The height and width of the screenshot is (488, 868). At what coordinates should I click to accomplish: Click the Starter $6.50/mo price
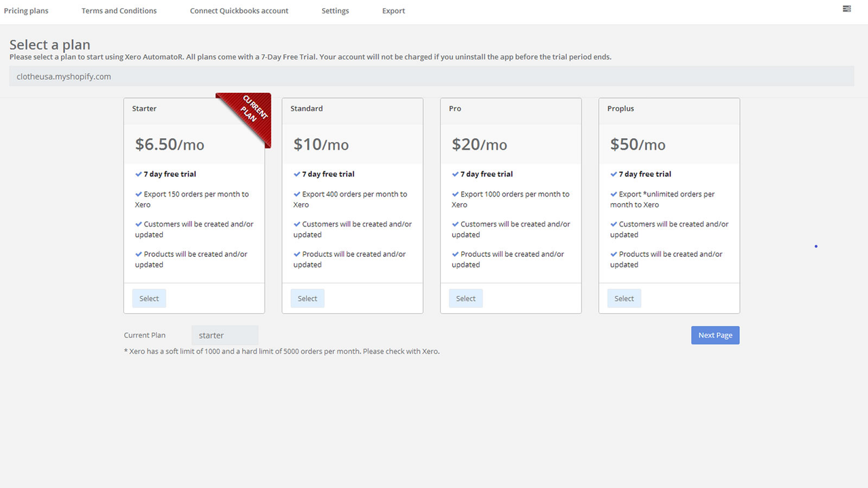click(170, 144)
